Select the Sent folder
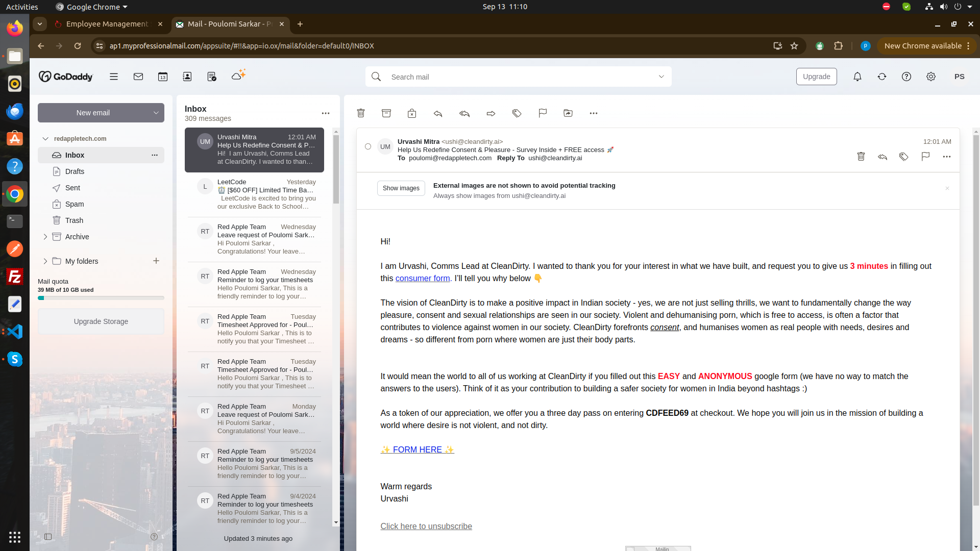980x551 pixels. pyautogui.click(x=101, y=188)
